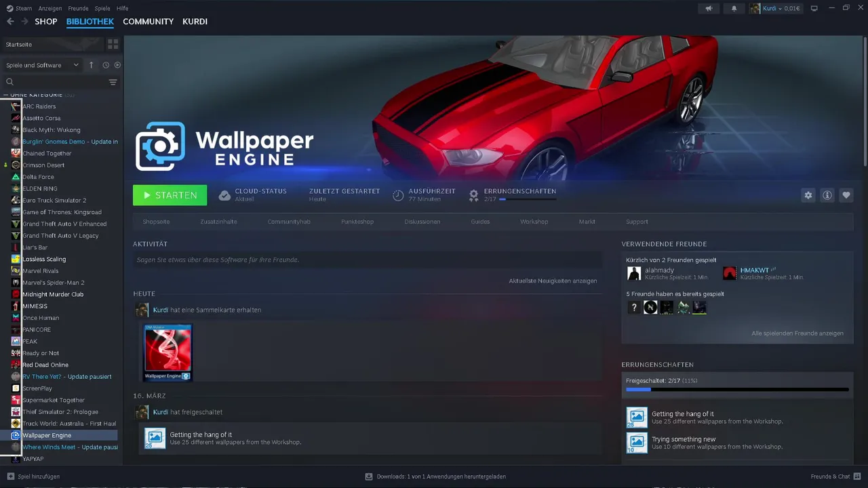Show recently played clock filter
Screen dimensions: 868x488
click(x=106, y=65)
